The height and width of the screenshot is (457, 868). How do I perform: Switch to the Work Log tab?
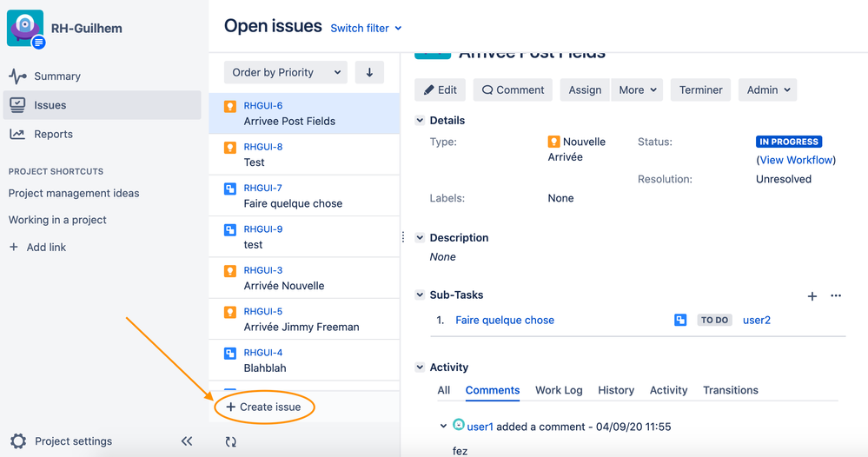click(559, 390)
